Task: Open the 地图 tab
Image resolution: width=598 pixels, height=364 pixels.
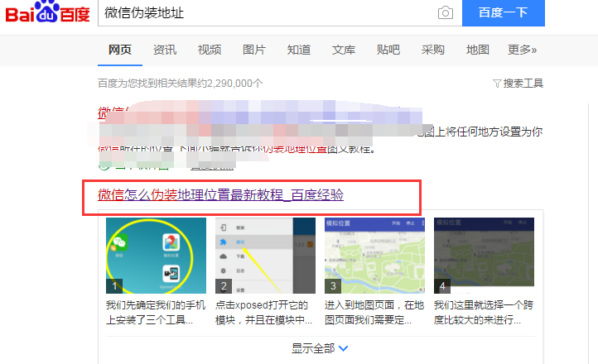Action: [x=477, y=50]
